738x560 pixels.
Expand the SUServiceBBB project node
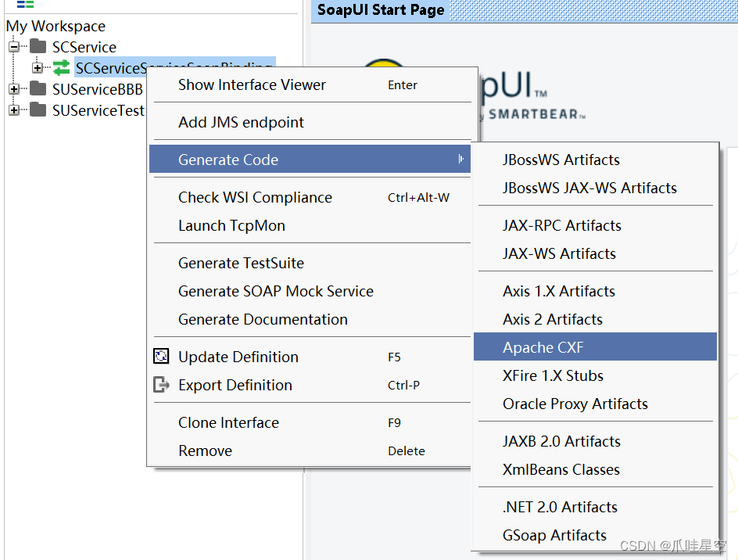(14, 88)
